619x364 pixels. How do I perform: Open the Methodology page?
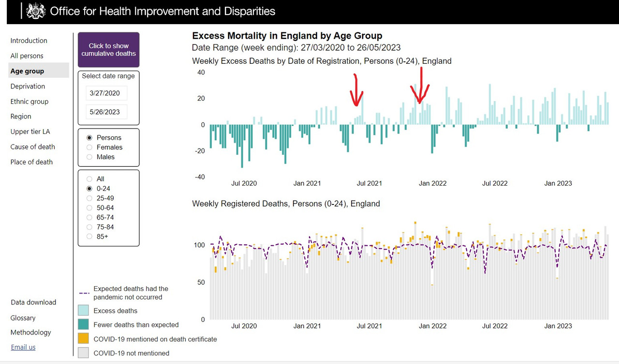pyautogui.click(x=31, y=333)
